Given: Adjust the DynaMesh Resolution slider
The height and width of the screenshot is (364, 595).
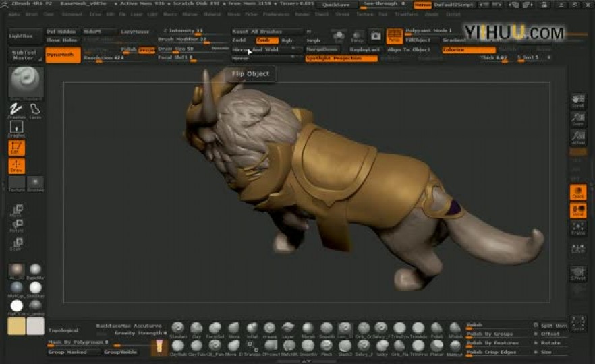Looking at the screenshot, I should click(119, 58).
